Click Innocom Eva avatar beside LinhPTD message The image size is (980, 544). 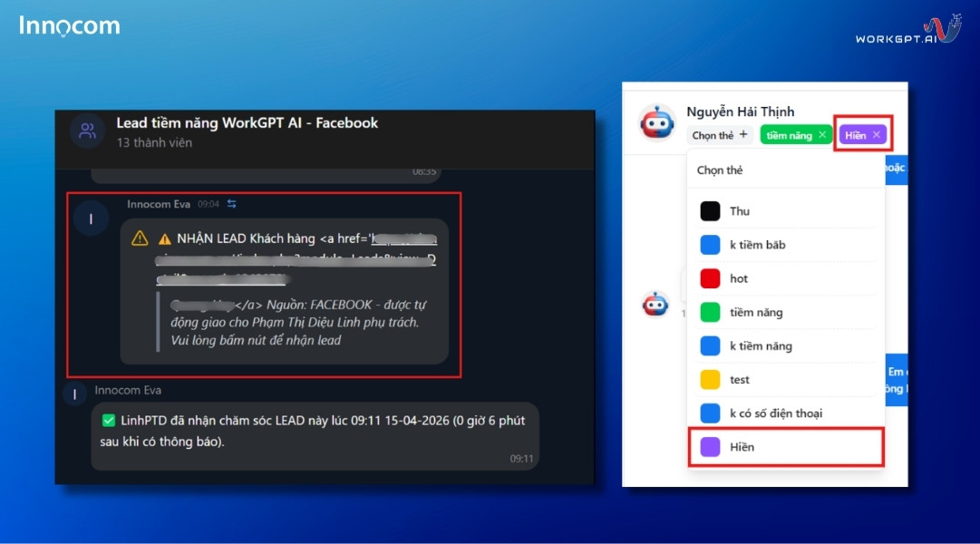click(x=75, y=393)
